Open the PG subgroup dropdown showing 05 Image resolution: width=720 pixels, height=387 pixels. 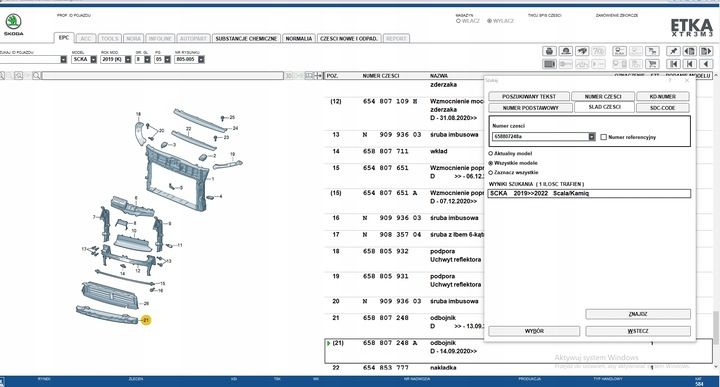point(168,60)
